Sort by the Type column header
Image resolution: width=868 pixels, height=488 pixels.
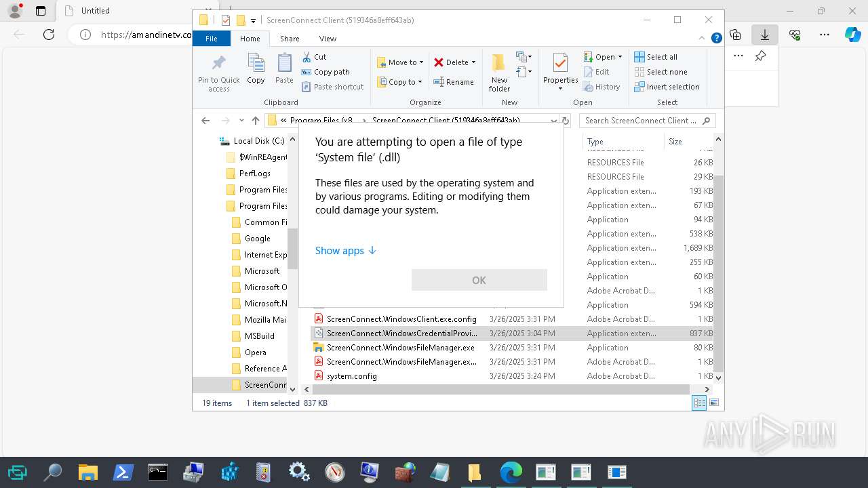(623, 142)
